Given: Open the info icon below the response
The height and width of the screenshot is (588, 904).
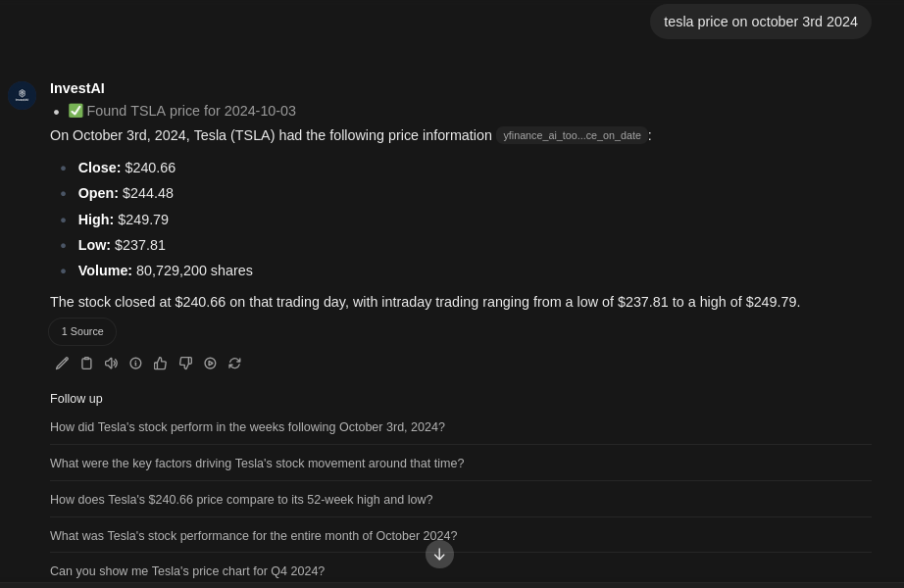Looking at the screenshot, I should pyautogui.click(x=135, y=363).
